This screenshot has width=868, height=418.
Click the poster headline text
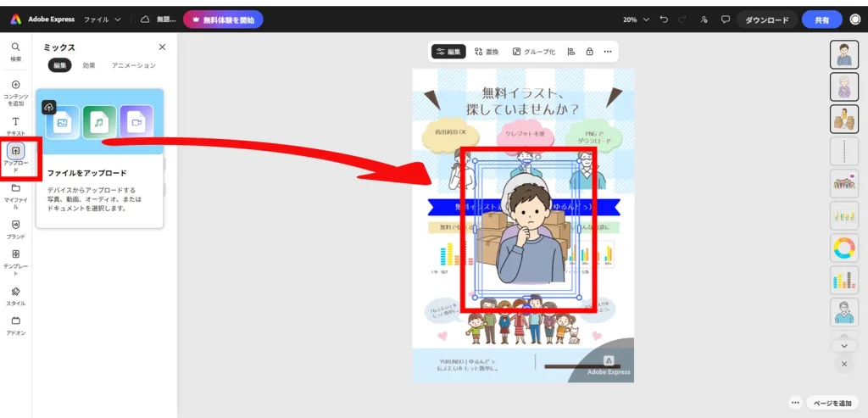(522, 101)
